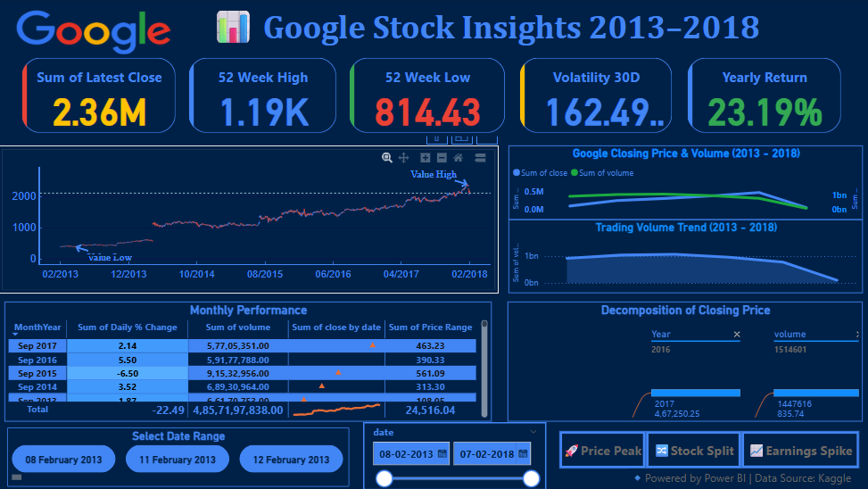Sort by Sum of Price Range header
868x489 pixels.
point(430,327)
